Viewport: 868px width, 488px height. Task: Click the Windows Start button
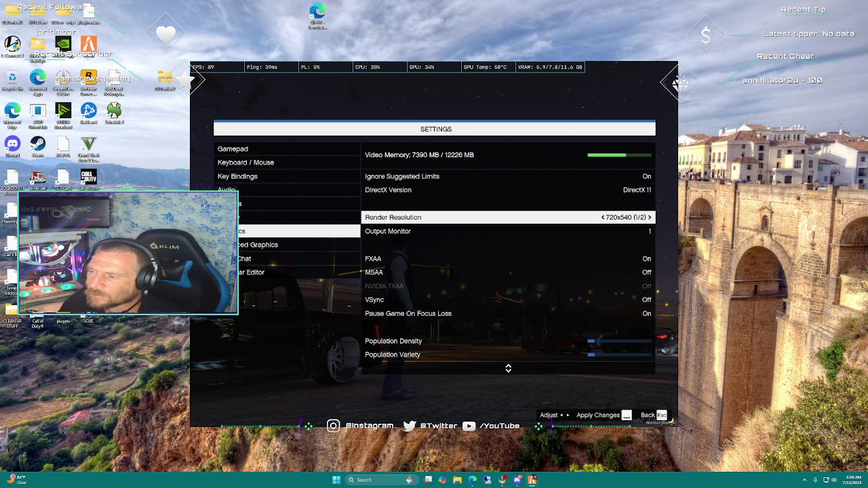[336, 480]
